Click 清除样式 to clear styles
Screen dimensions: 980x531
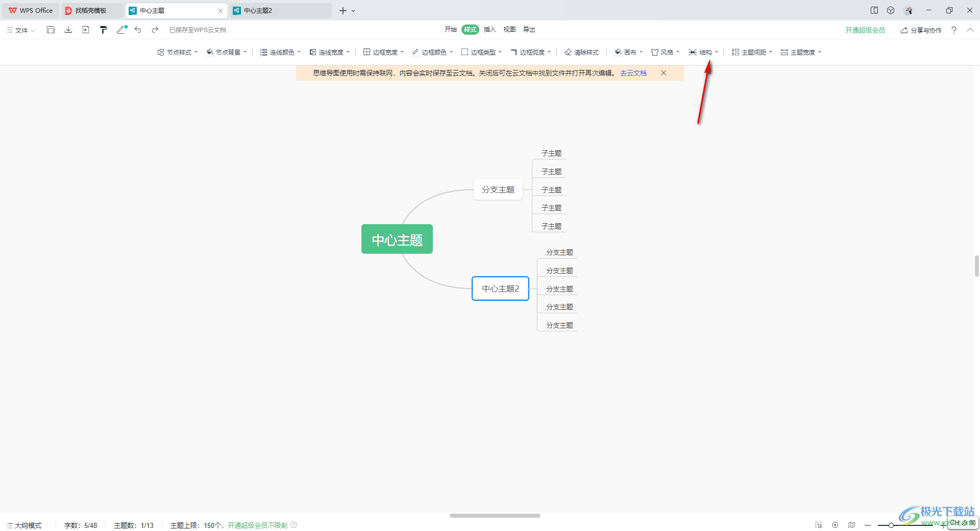(x=581, y=52)
